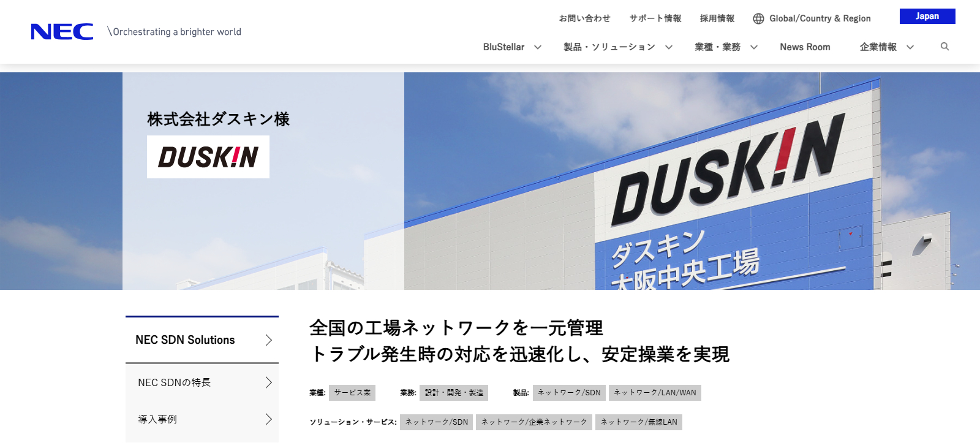Click the ネットワーク/無線LAN solution tag

click(638, 422)
